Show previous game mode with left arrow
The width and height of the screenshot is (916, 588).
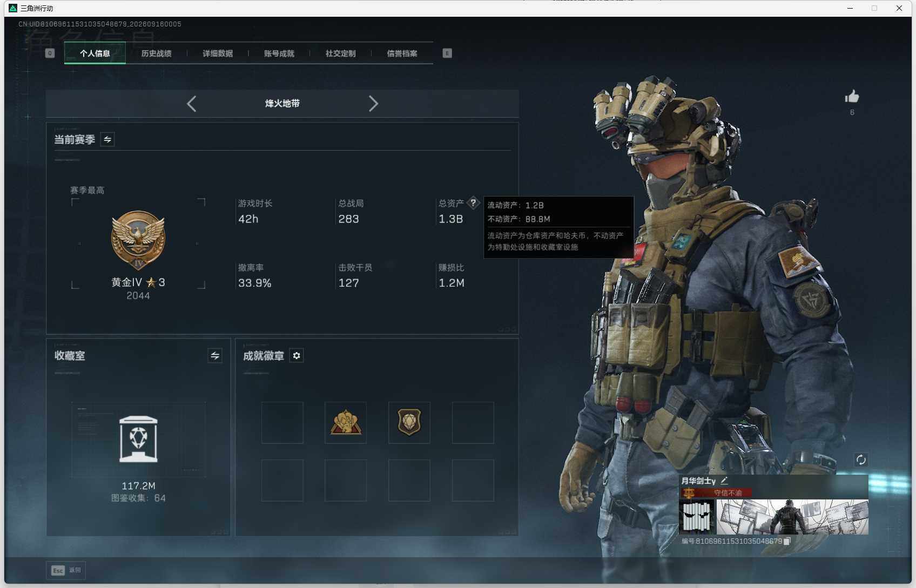pos(192,104)
